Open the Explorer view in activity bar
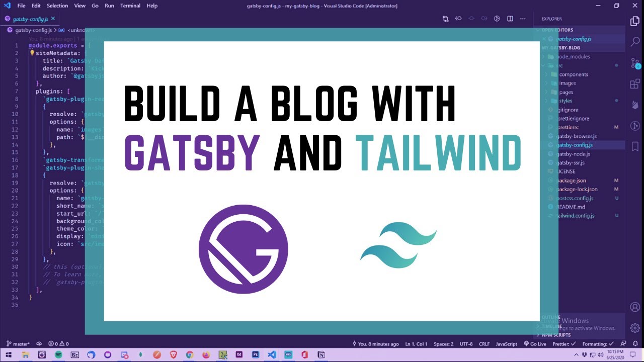This screenshot has width=644, height=362. [635, 21]
